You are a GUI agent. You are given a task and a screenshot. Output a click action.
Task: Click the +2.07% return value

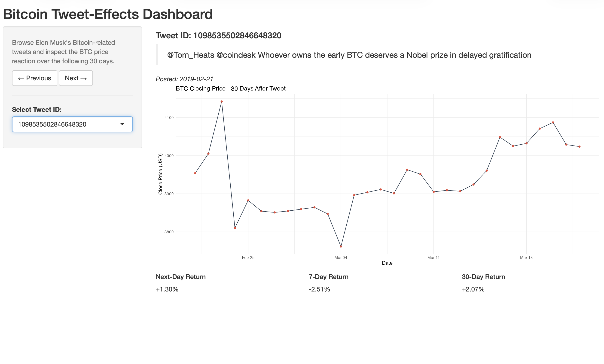[x=473, y=289]
